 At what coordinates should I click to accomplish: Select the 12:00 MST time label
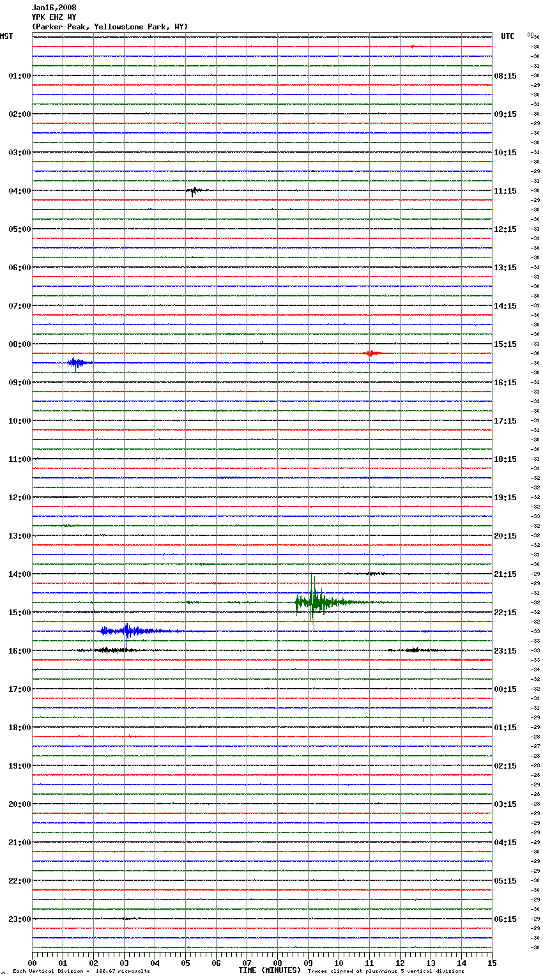click(20, 498)
